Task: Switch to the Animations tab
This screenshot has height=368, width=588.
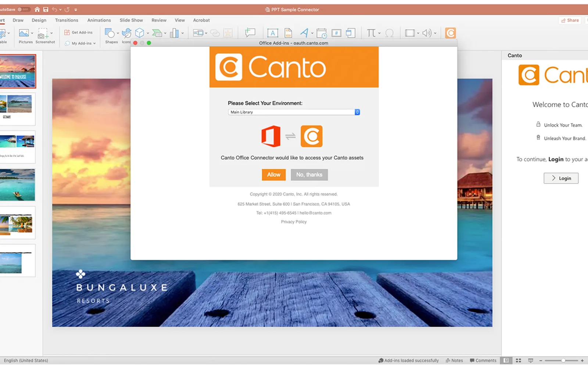Action: click(99, 20)
